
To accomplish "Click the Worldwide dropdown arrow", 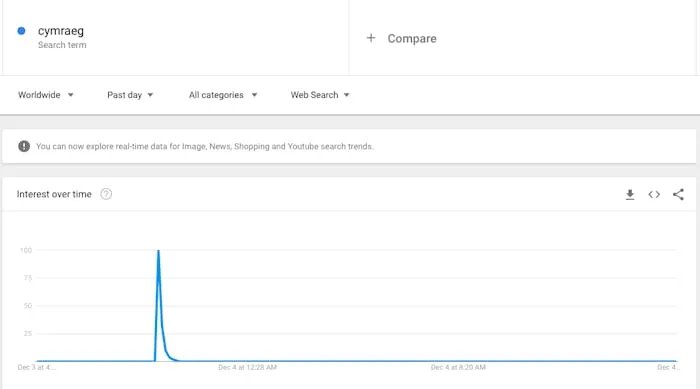I will click(71, 95).
